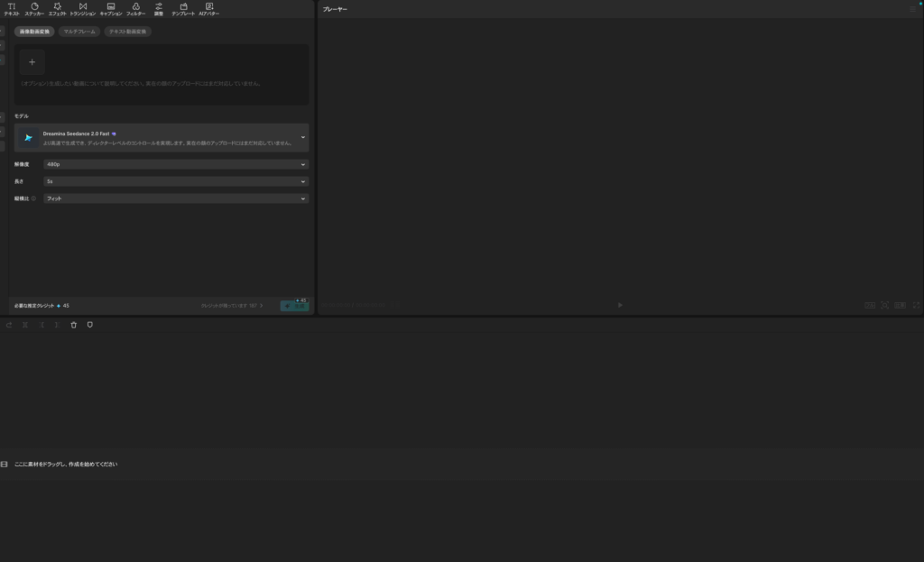
Task: Switch to the マルチフレーム tab
Action: [79, 32]
